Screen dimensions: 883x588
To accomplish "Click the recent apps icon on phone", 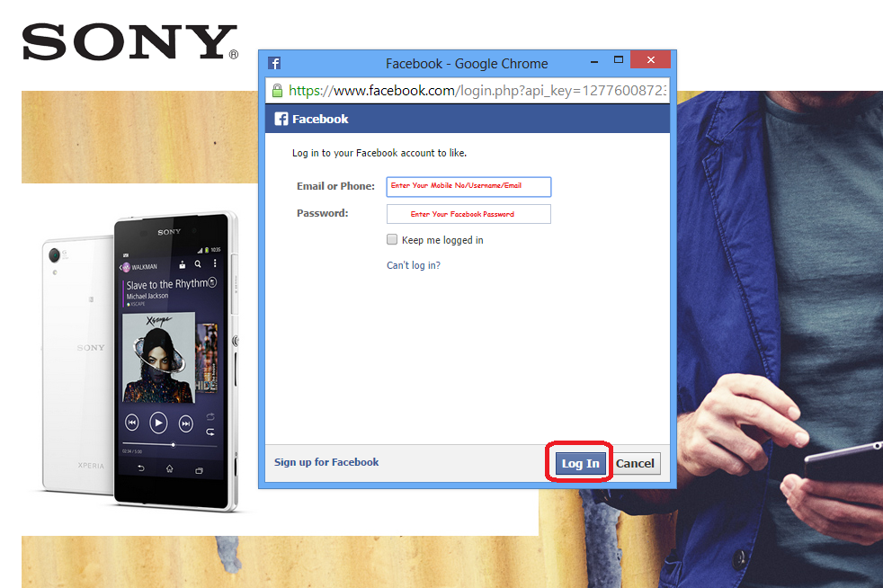I will pyautogui.click(x=199, y=470).
